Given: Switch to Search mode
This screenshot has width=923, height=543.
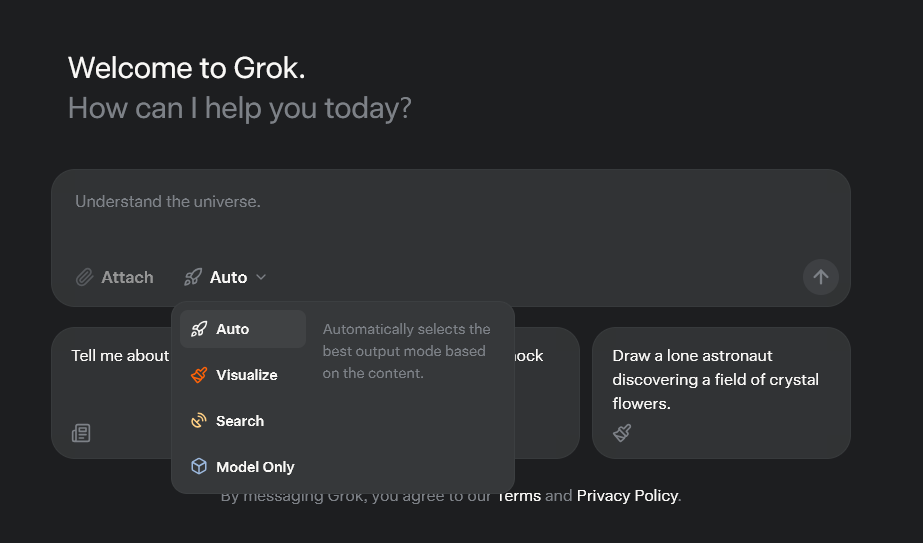Looking at the screenshot, I should 240,421.
